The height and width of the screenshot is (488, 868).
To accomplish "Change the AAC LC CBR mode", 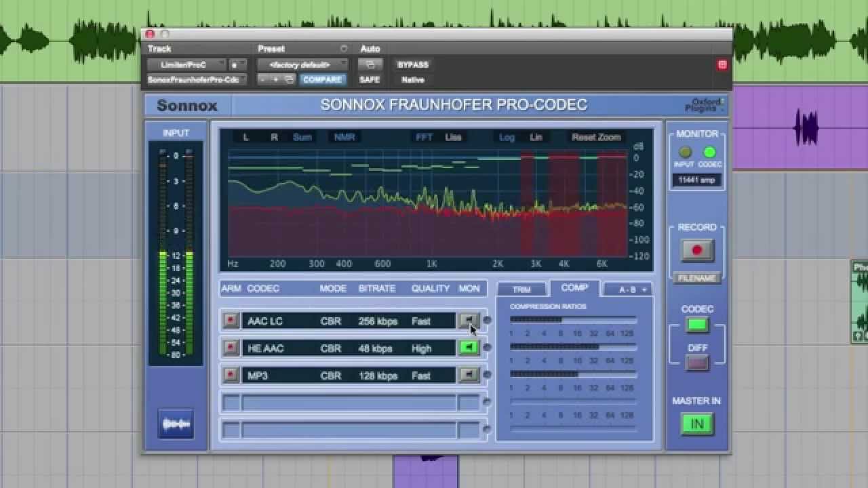I will 331,321.
